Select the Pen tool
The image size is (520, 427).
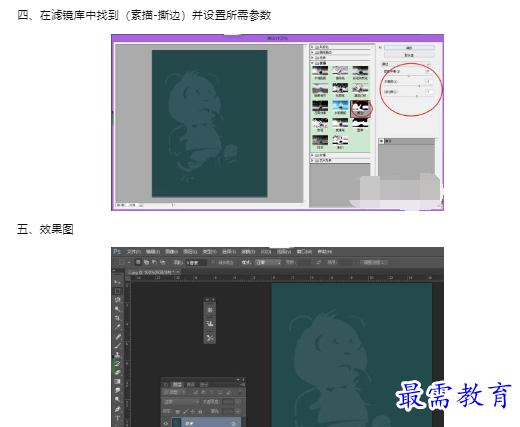(x=117, y=409)
